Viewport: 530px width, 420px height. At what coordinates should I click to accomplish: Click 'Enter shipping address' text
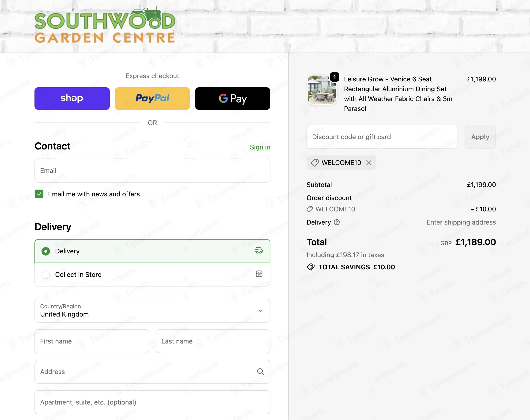point(461,222)
